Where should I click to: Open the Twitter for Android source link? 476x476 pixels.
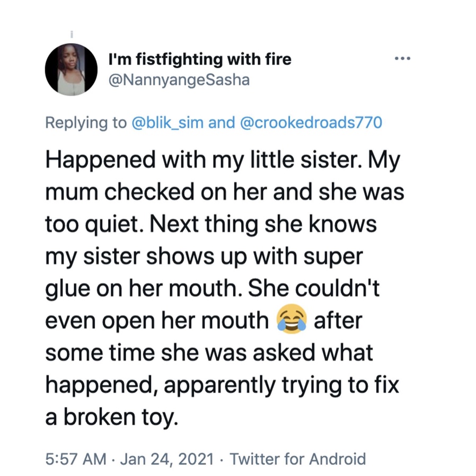tap(298, 459)
